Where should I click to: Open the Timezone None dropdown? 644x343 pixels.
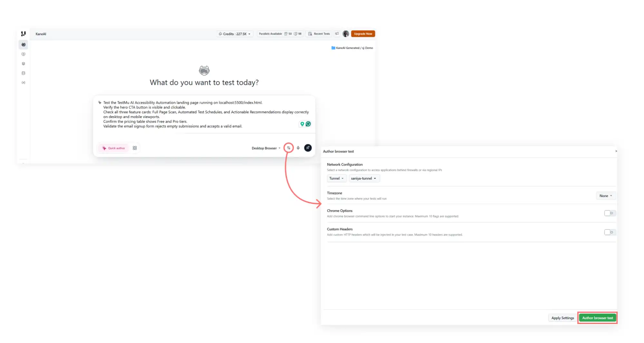[606, 196]
